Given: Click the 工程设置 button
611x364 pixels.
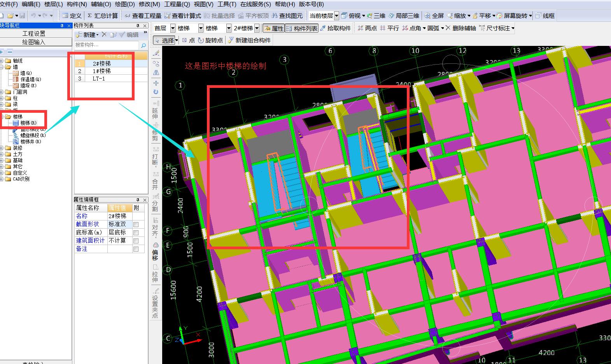Looking at the screenshot, I should (34, 33).
